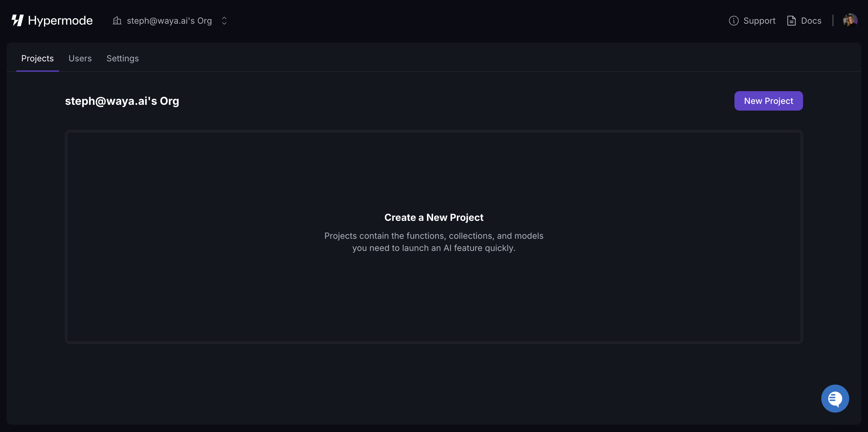
Task: Switch to the Users tab
Action: tap(80, 58)
